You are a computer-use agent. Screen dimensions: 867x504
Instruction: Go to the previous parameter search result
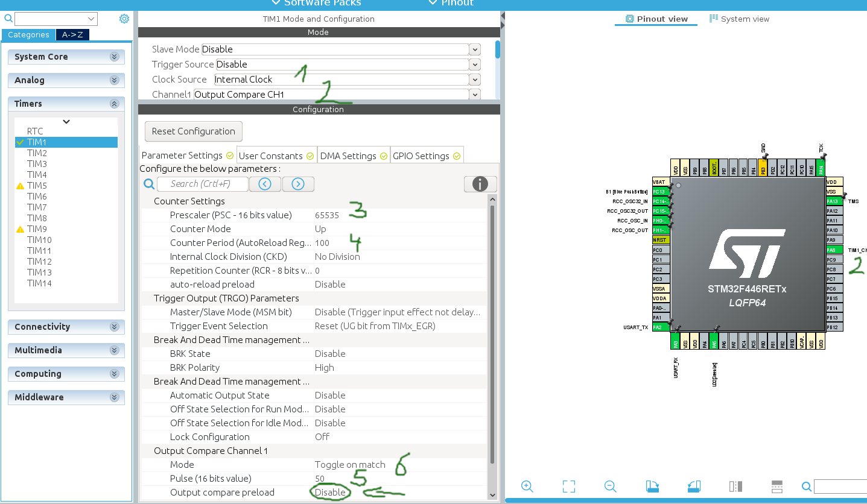point(265,184)
